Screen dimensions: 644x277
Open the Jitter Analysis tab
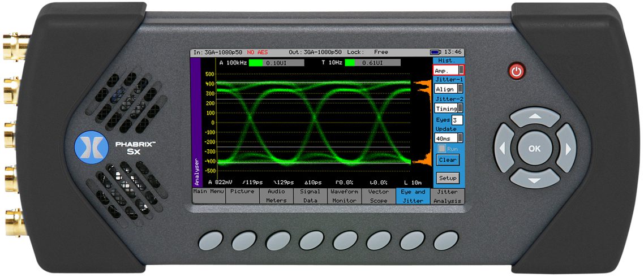click(x=447, y=196)
